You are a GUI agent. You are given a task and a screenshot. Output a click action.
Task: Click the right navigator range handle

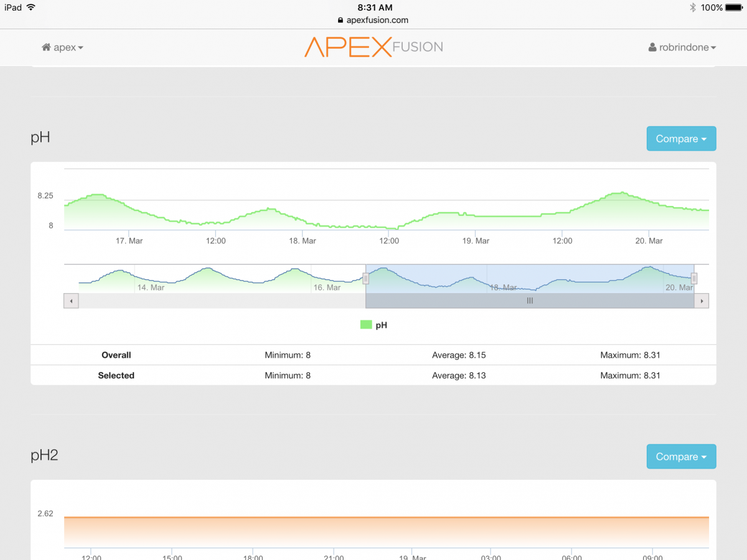click(694, 279)
